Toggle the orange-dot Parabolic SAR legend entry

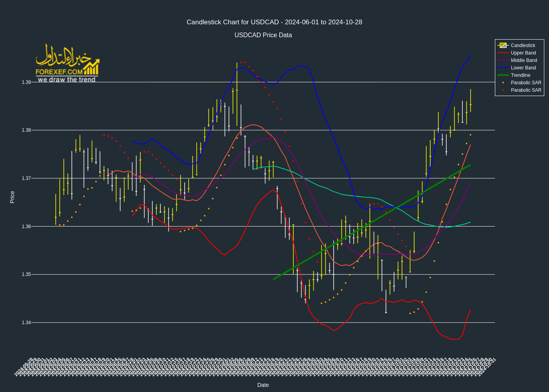click(x=519, y=83)
